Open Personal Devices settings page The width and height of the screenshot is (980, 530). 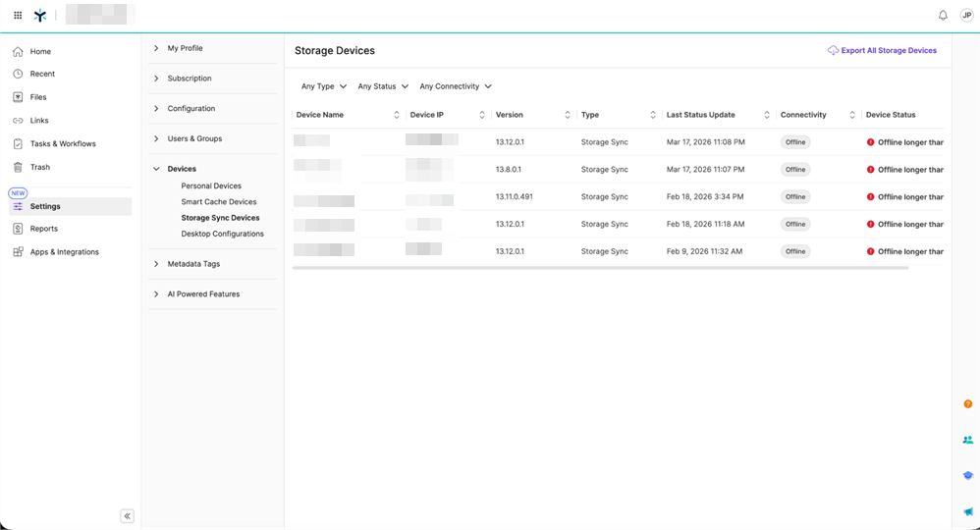[x=211, y=185]
